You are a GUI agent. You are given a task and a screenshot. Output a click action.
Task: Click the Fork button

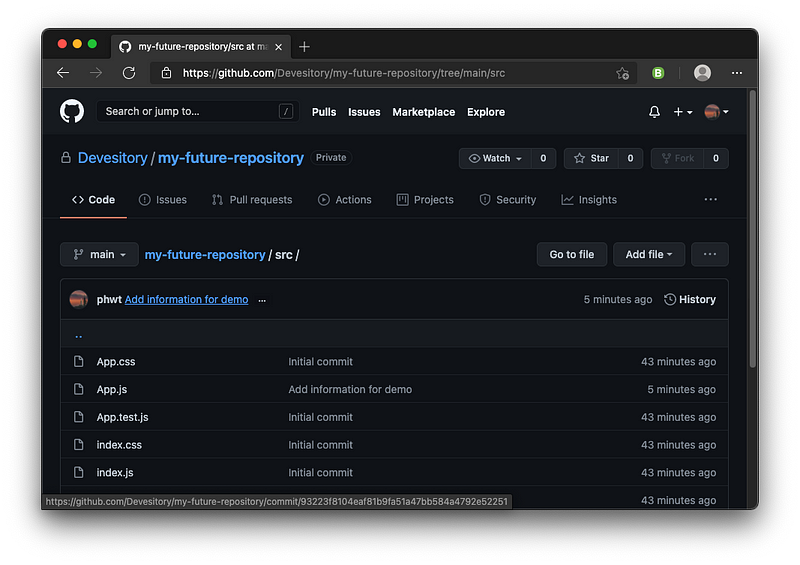pos(678,158)
